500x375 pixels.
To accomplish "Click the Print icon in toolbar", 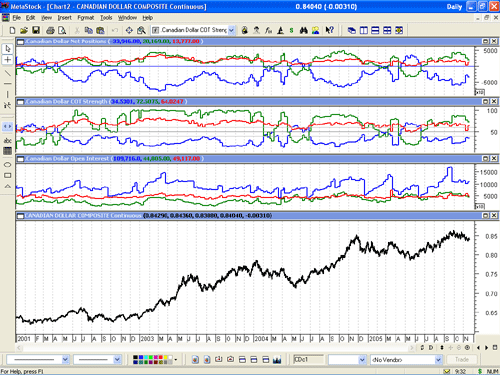I will point(50,30).
